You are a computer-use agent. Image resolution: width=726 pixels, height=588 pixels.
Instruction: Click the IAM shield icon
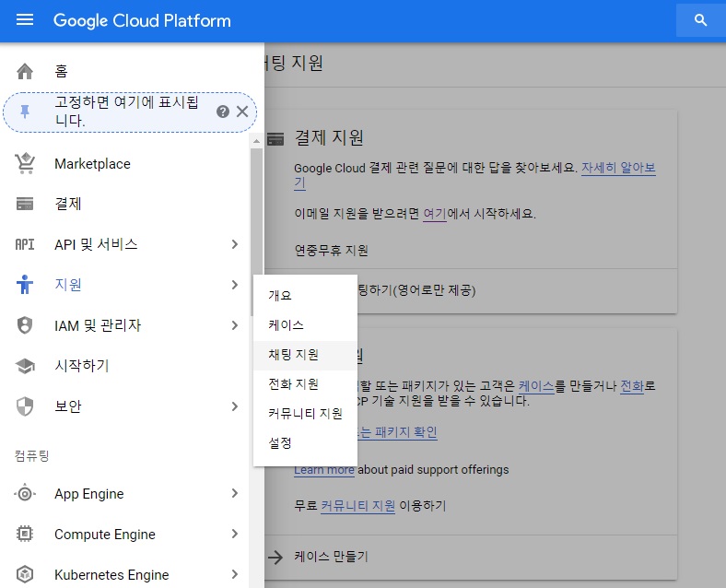25,325
